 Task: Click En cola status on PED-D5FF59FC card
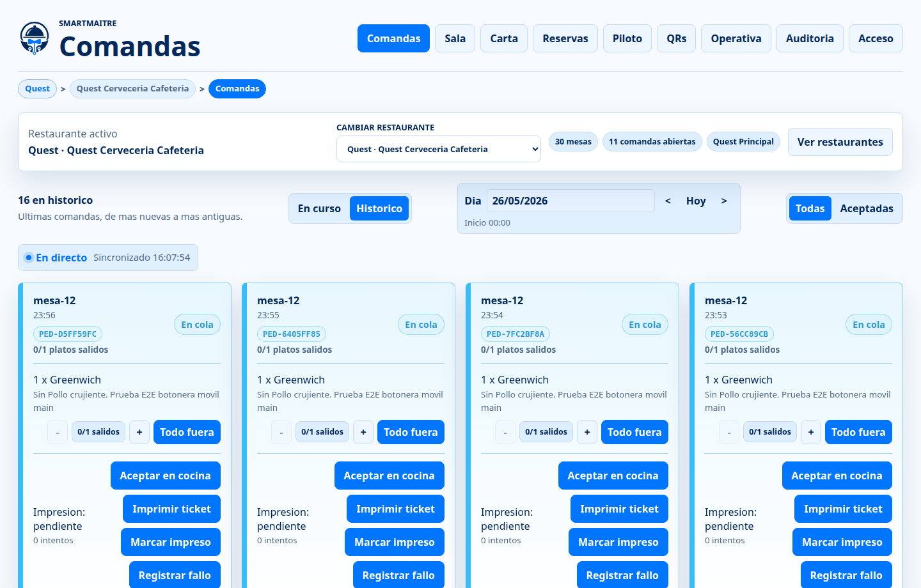(197, 325)
